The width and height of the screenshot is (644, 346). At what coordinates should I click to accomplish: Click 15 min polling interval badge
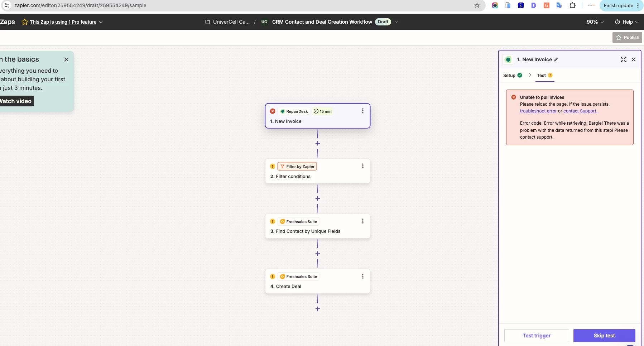point(322,111)
